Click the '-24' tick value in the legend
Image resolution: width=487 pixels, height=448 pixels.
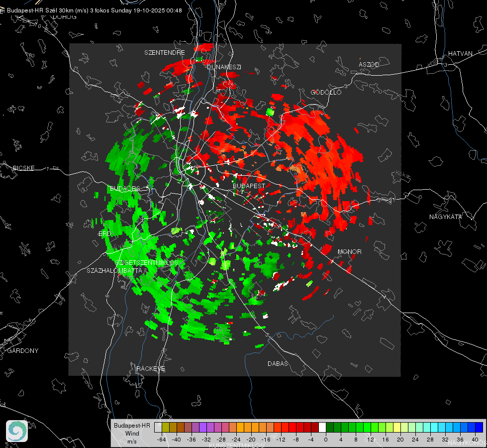coord(236,440)
